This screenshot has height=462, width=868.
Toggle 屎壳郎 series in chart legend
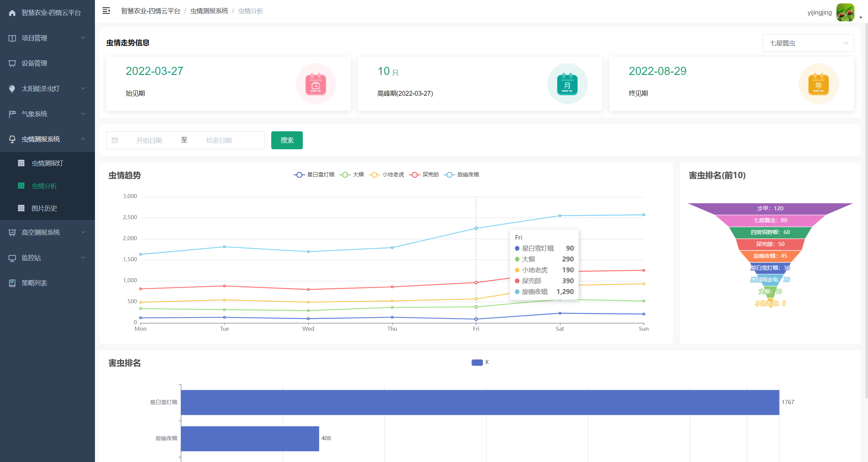click(424, 175)
